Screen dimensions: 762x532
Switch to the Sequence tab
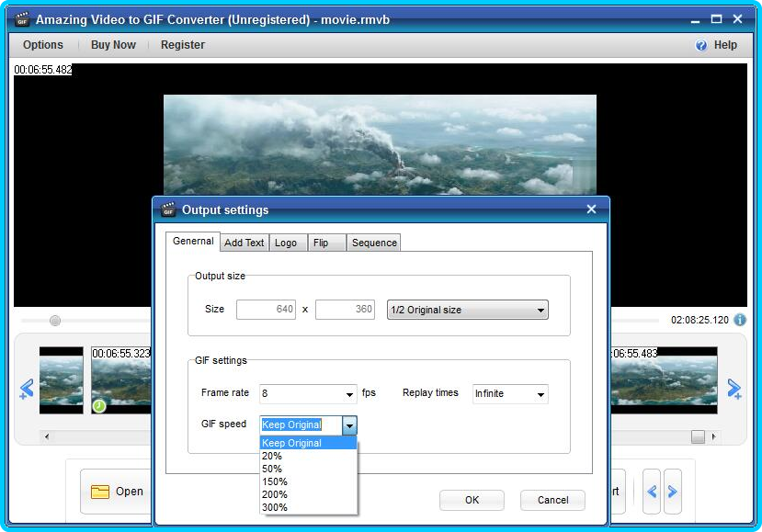coord(374,243)
